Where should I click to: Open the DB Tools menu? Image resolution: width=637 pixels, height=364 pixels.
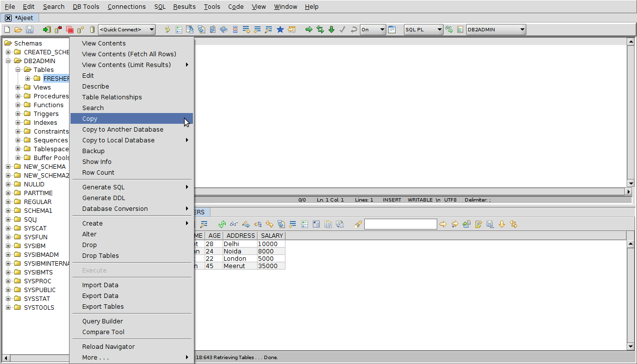pyautogui.click(x=86, y=7)
